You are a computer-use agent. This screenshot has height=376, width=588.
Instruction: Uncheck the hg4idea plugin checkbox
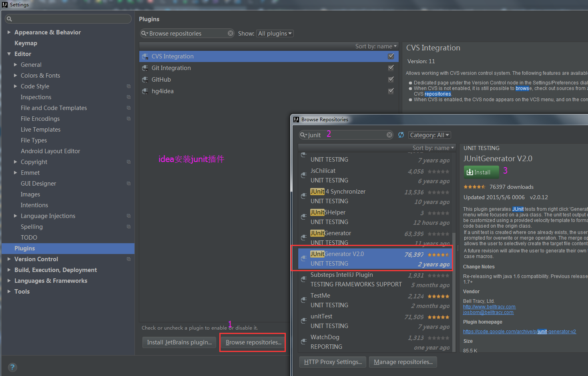391,91
